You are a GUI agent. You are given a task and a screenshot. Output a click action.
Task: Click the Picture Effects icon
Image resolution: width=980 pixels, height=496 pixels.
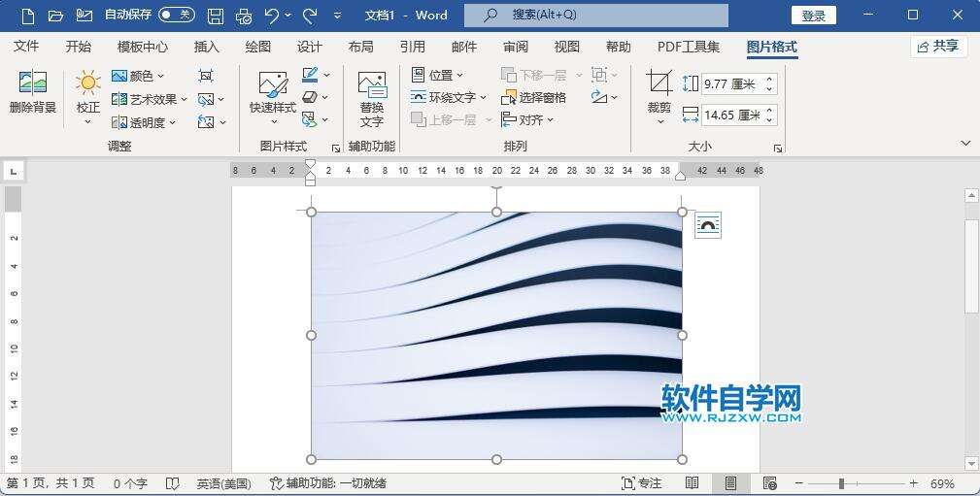point(310,97)
